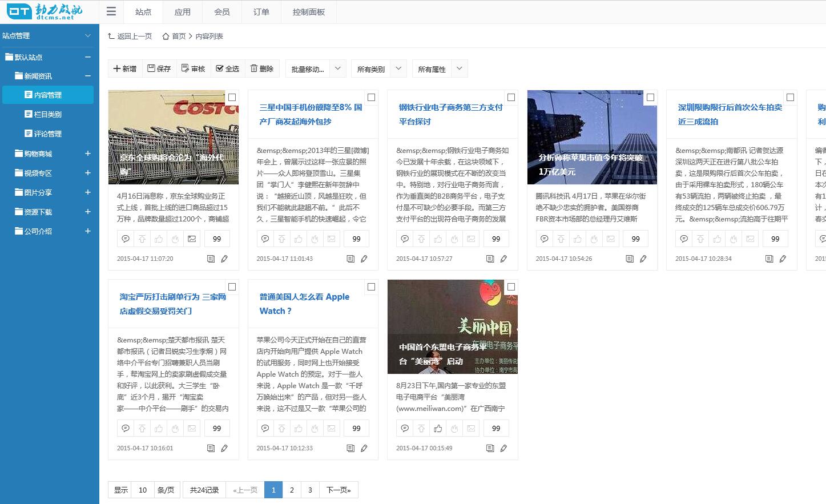Click copy icon on the Shenzhen car auction card
The height and width of the screenshot is (504, 826).
click(769, 259)
